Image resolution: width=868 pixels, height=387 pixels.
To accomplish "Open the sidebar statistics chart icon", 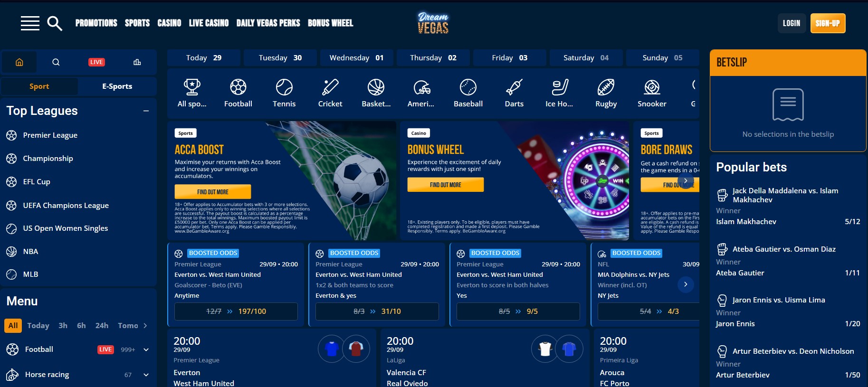I will pyautogui.click(x=137, y=62).
